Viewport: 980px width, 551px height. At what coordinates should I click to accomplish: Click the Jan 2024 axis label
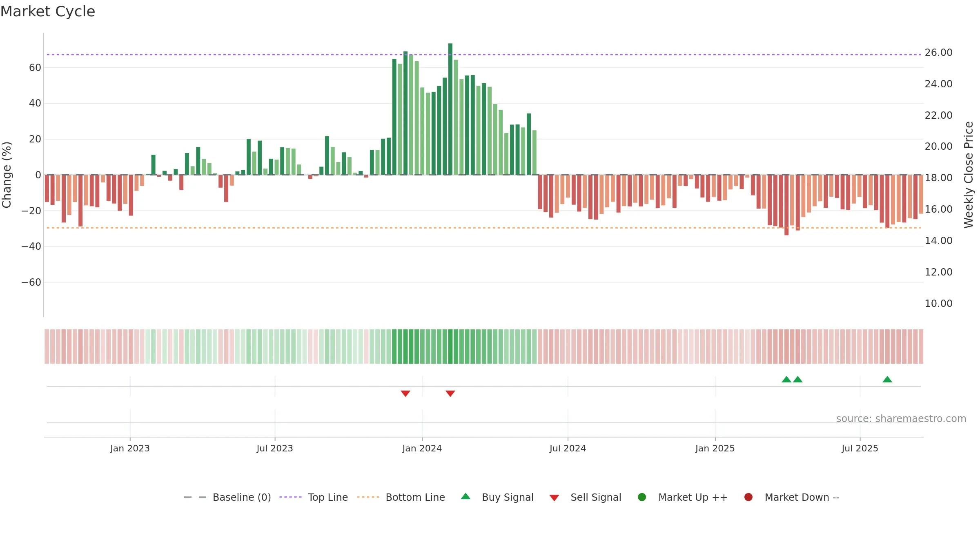pyautogui.click(x=422, y=449)
